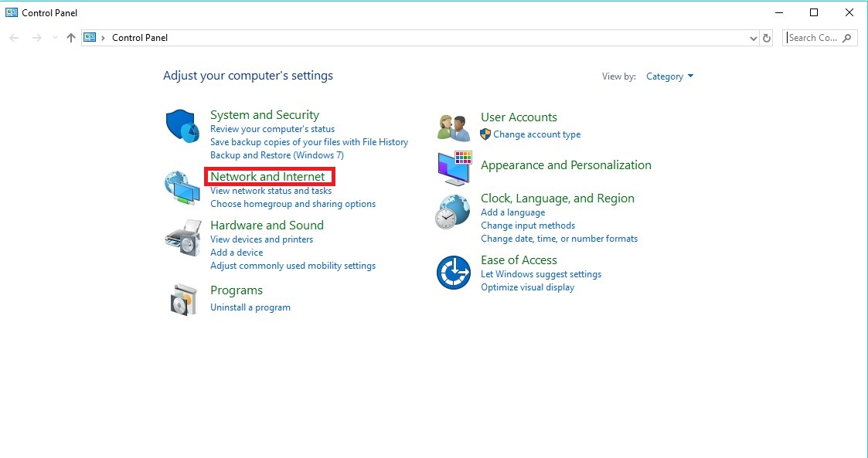The image size is (868, 458).
Task: Click the Control Panel icon in the address bar
Action: [x=90, y=38]
